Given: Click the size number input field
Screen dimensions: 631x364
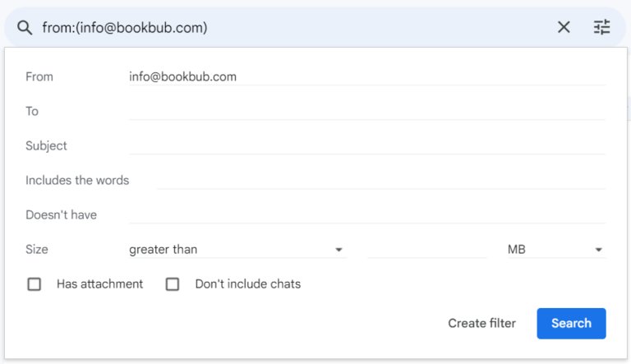Looking at the screenshot, I should pyautogui.click(x=427, y=249).
